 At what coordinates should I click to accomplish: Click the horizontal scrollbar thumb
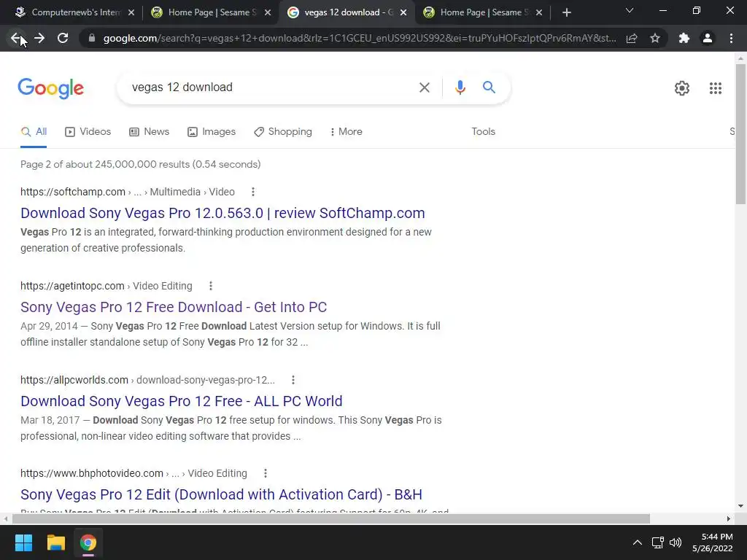(330, 518)
